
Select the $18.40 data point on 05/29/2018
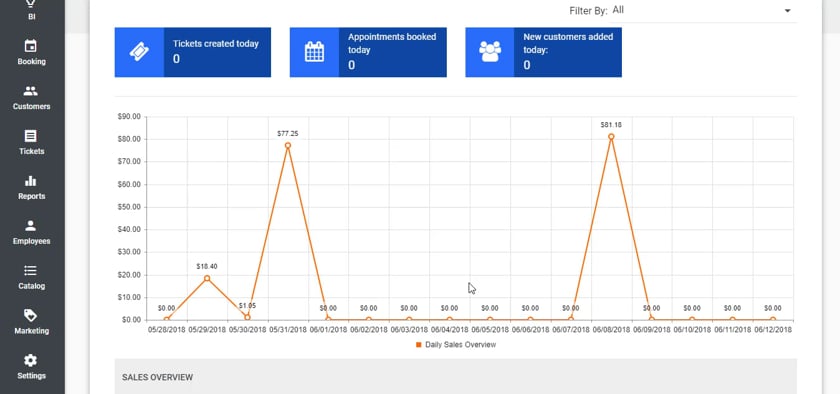[x=207, y=278]
